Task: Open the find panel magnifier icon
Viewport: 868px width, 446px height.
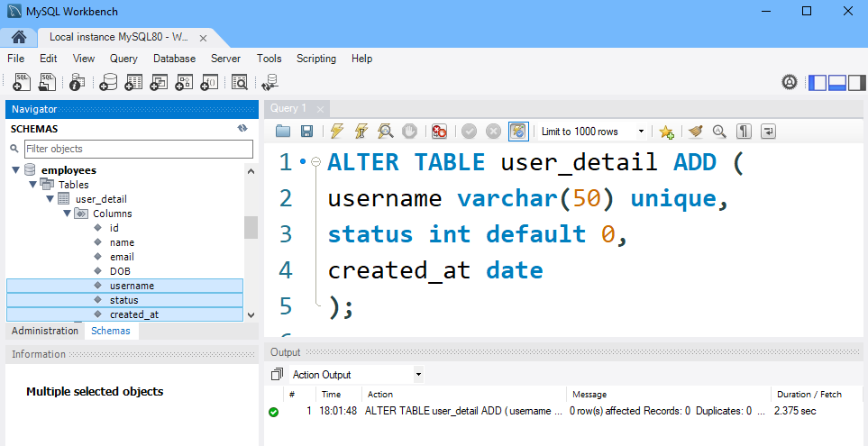Action: point(719,132)
